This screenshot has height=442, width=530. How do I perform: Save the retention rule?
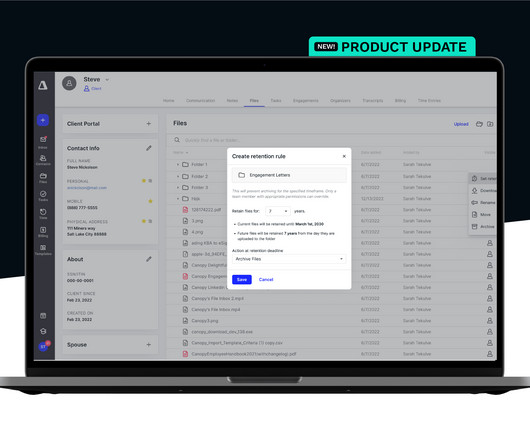pyautogui.click(x=242, y=279)
